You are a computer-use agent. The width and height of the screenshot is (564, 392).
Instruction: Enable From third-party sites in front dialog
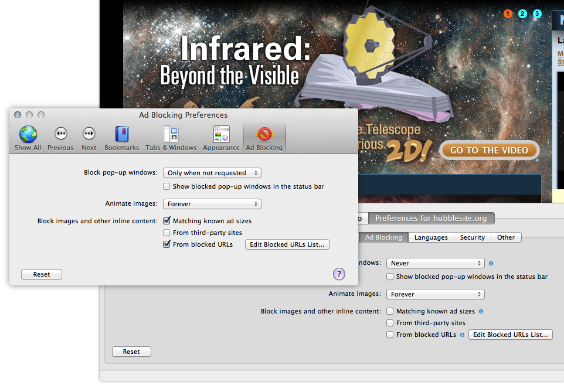tap(167, 233)
